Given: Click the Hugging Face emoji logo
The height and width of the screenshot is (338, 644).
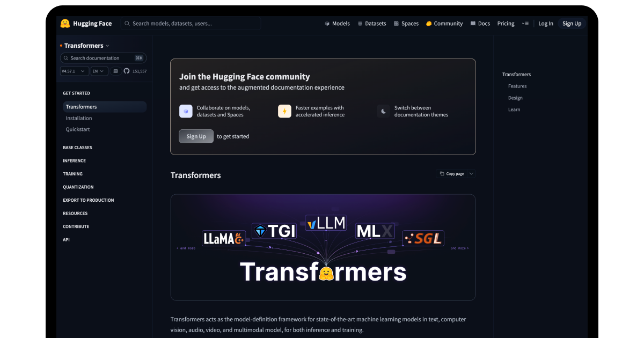Looking at the screenshot, I should click(x=65, y=24).
